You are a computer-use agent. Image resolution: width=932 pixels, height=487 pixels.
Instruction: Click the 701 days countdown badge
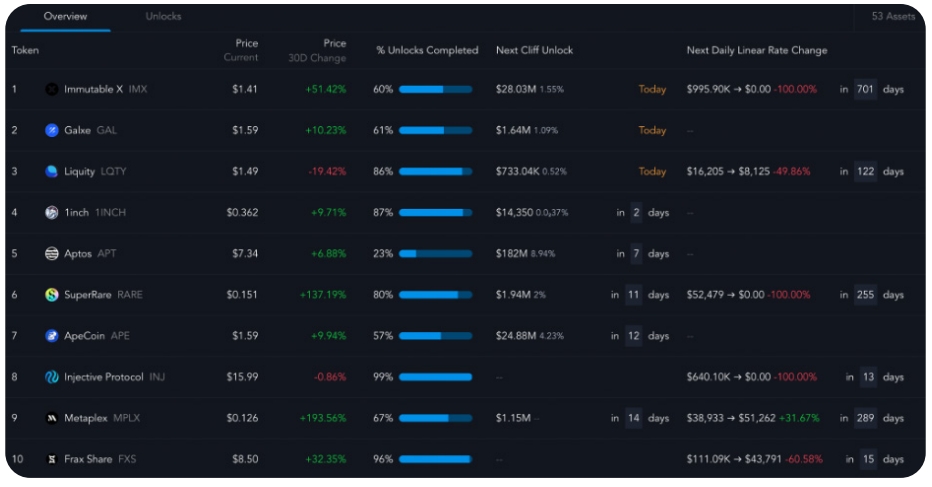click(x=865, y=89)
